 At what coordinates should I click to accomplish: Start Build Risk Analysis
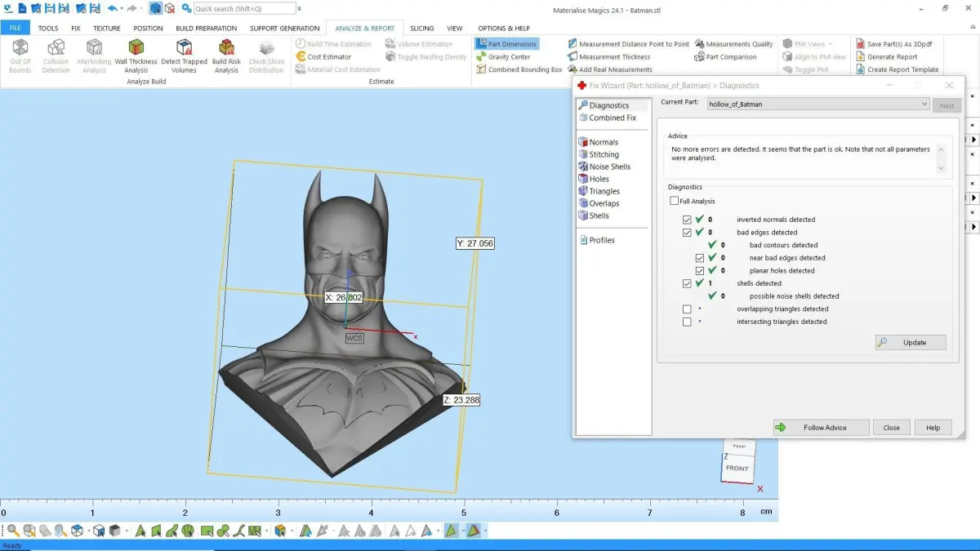[226, 56]
